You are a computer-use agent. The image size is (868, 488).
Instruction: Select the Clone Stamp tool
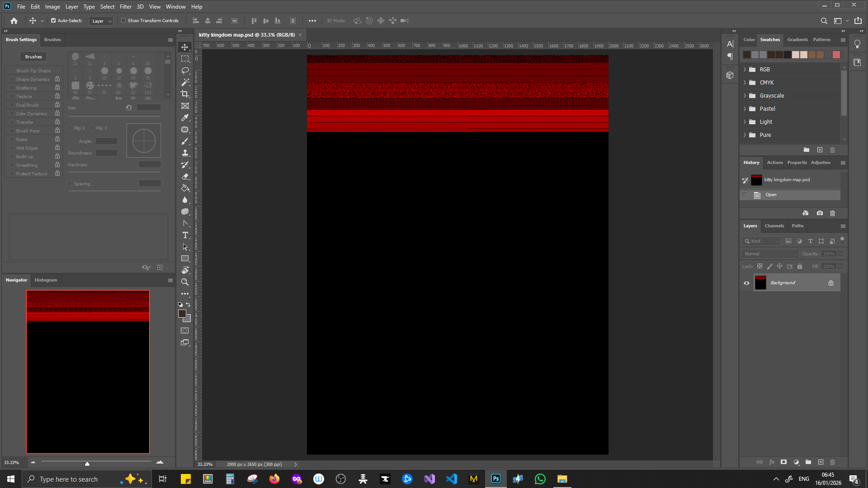[185, 153]
